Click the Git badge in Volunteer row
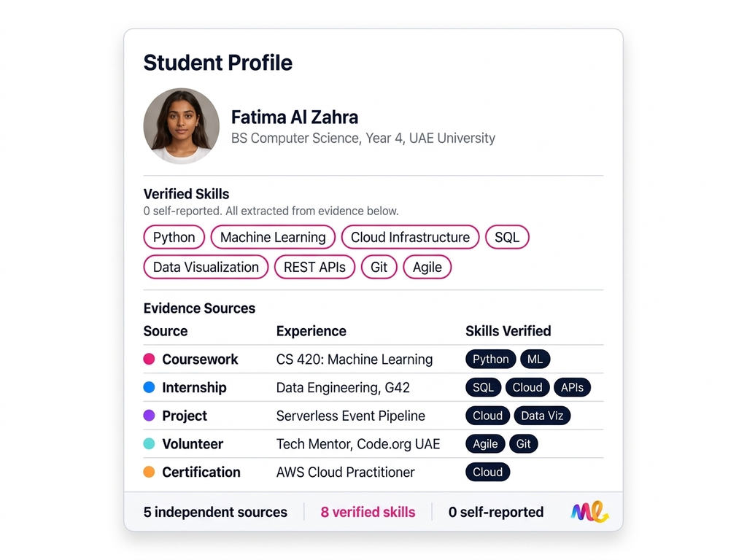Viewport: 747px width, 560px height. 523,443
